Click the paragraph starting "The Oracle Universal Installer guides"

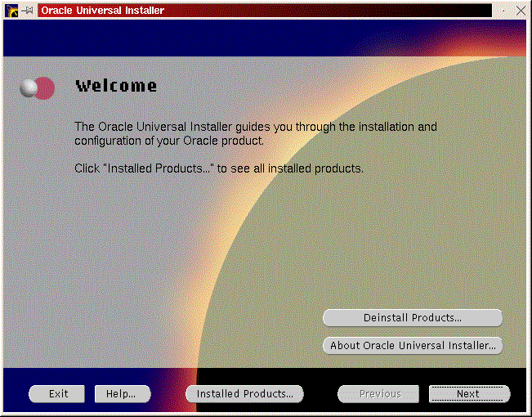(255, 134)
